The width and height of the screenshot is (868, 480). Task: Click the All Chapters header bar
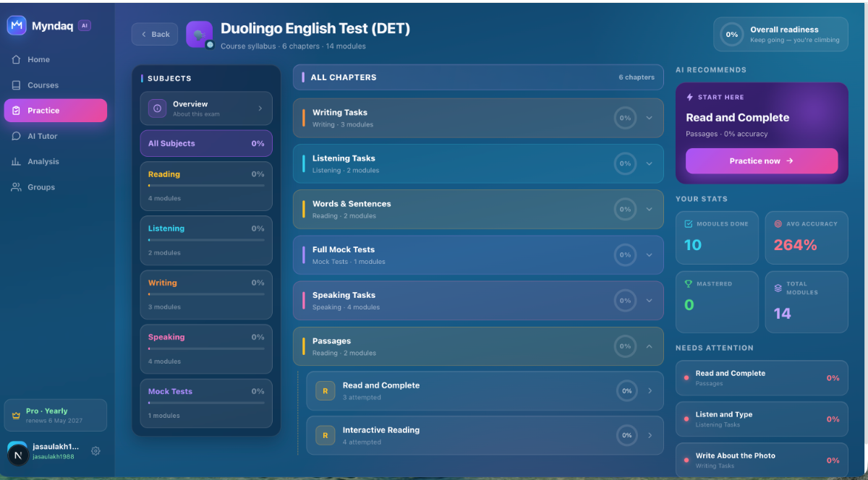(x=478, y=77)
